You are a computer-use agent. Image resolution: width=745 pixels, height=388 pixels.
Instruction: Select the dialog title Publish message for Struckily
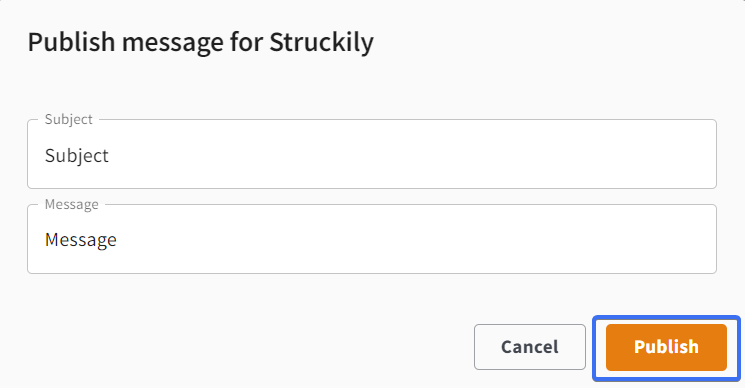pos(201,42)
